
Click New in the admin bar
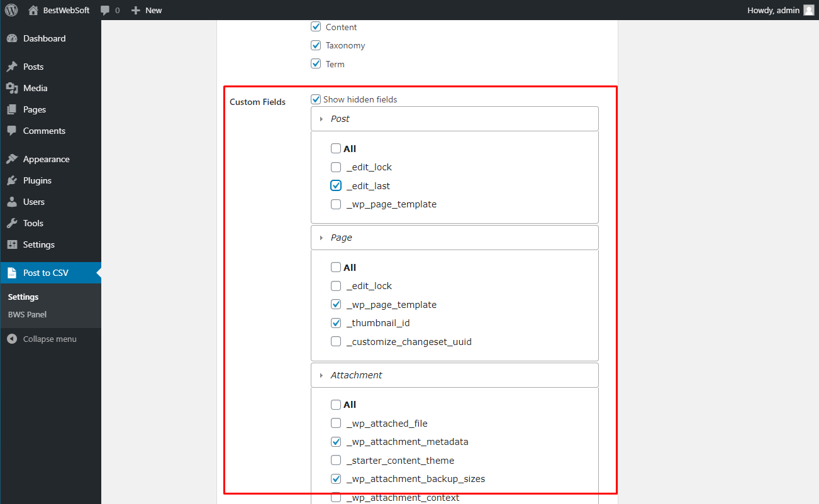point(153,10)
